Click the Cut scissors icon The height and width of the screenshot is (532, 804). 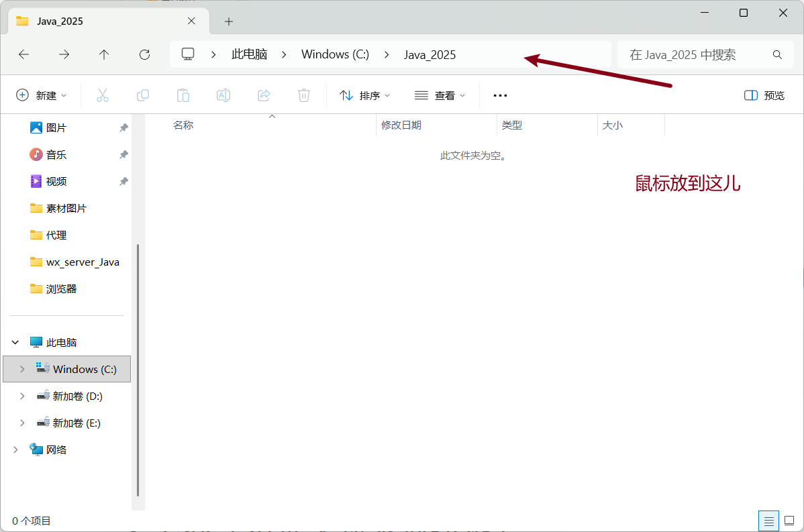tap(103, 95)
